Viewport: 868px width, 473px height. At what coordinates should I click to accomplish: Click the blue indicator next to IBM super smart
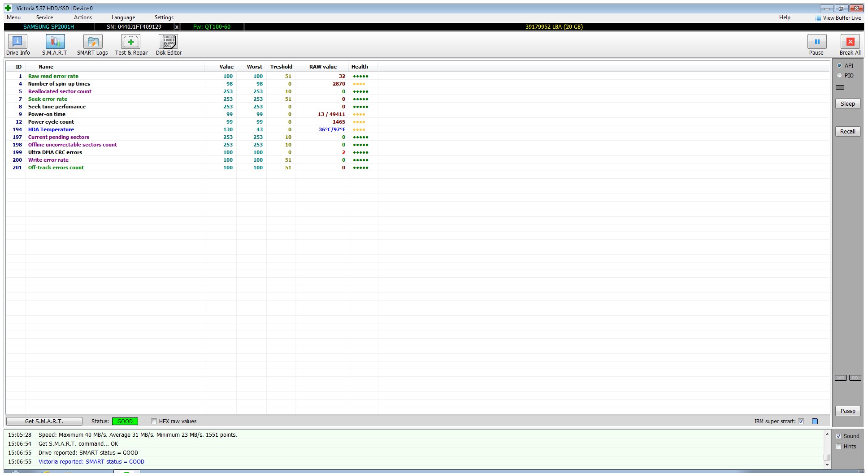point(815,421)
